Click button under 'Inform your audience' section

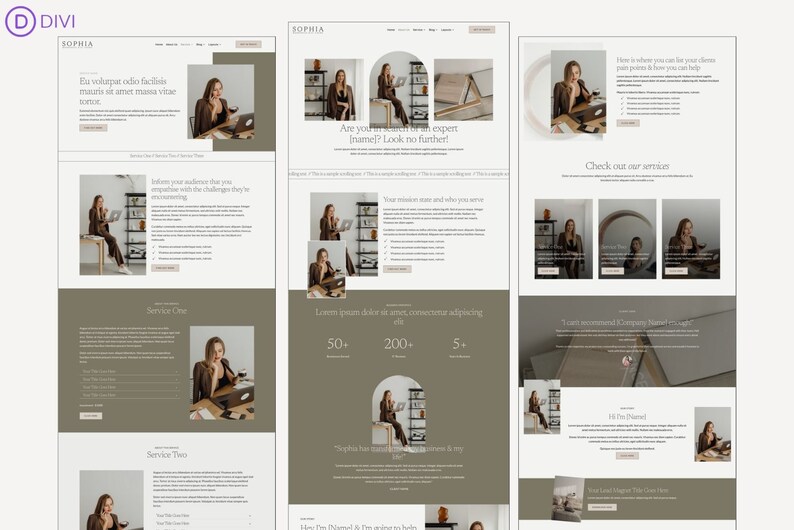coord(165,268)
